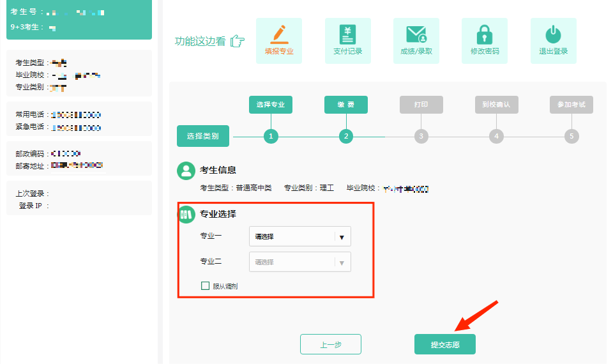Click the 功能这边看 text
The image size is (613, 364).
(x=200, y=41)
